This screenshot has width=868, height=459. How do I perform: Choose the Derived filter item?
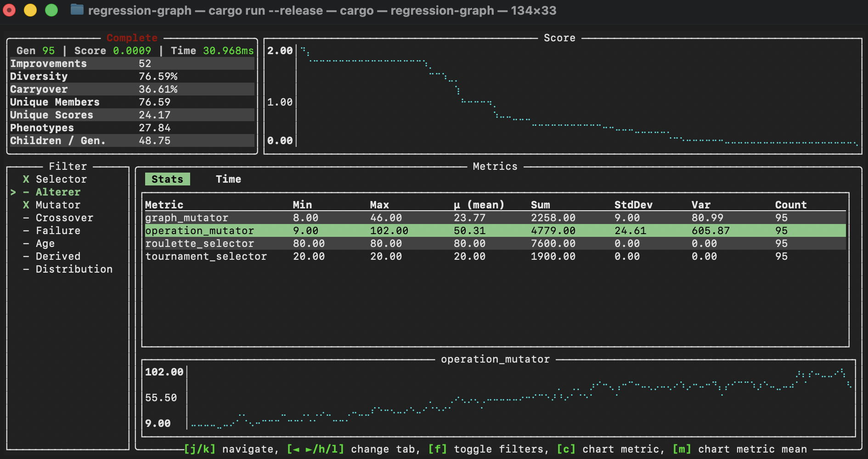(58, 257)
